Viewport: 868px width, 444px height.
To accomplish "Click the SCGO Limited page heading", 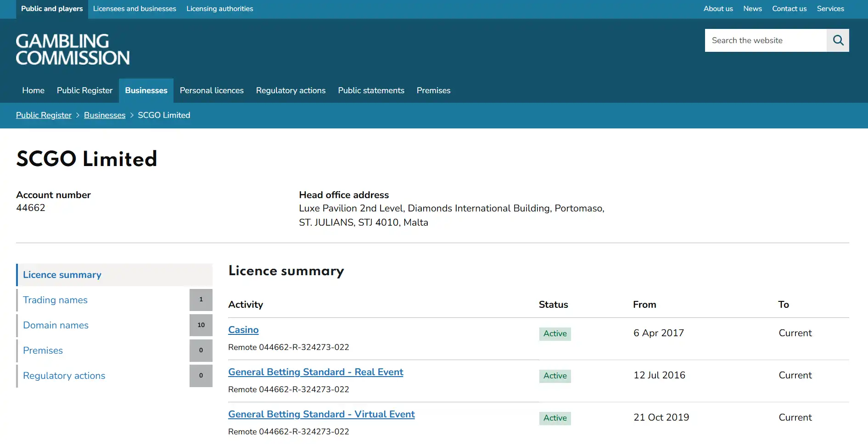I will [x=87, y=159].
